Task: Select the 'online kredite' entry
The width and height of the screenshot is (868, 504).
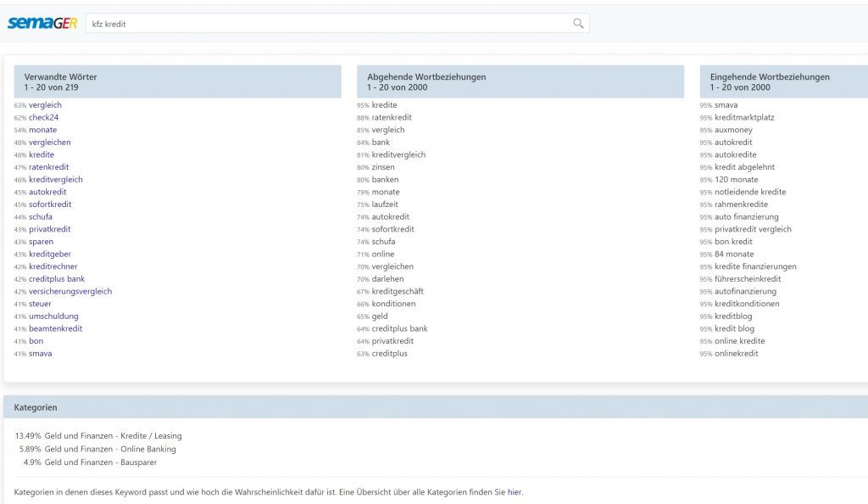Action: 739,341
